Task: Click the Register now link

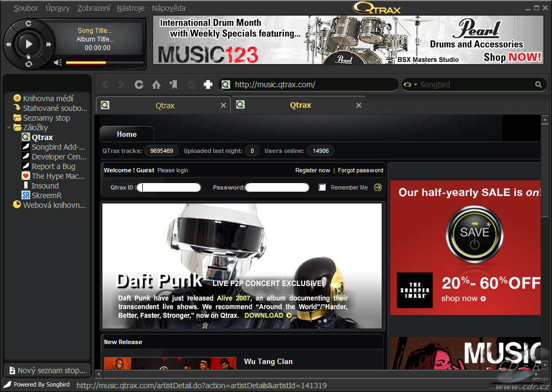Action: coord(313,170)
